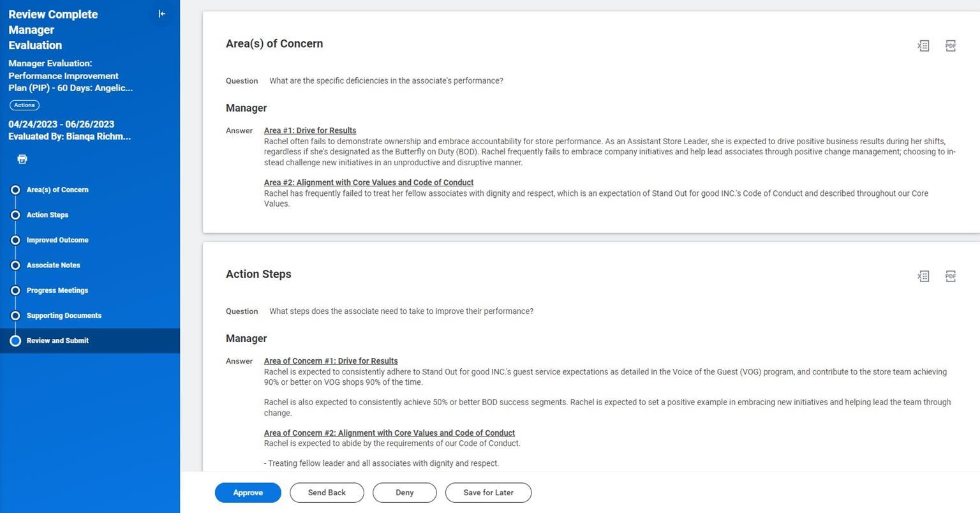The image size is (980, 513).
Task: Click Save for Later
Action: (x=488, y=493)
